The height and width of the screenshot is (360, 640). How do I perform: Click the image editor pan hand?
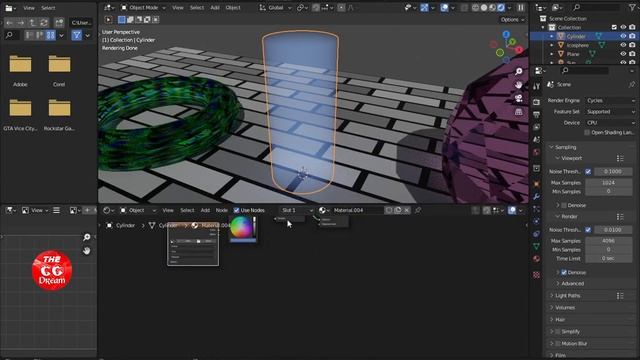(x=87, y=250)
